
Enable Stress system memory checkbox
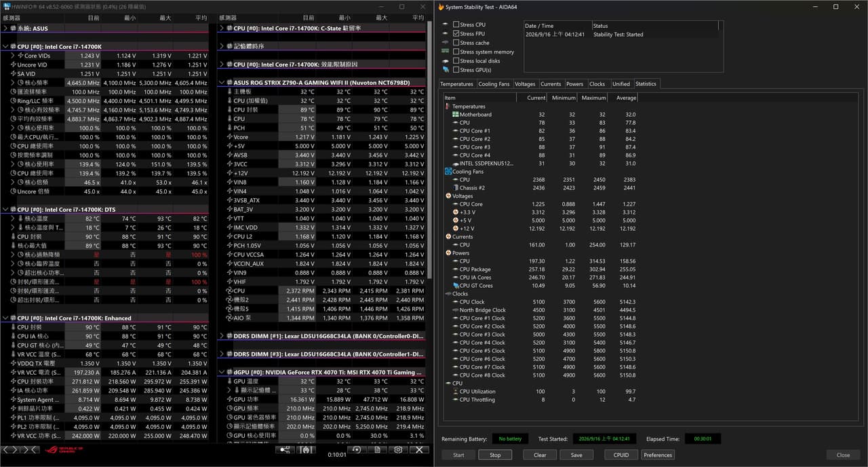click(x=456, y=52)
